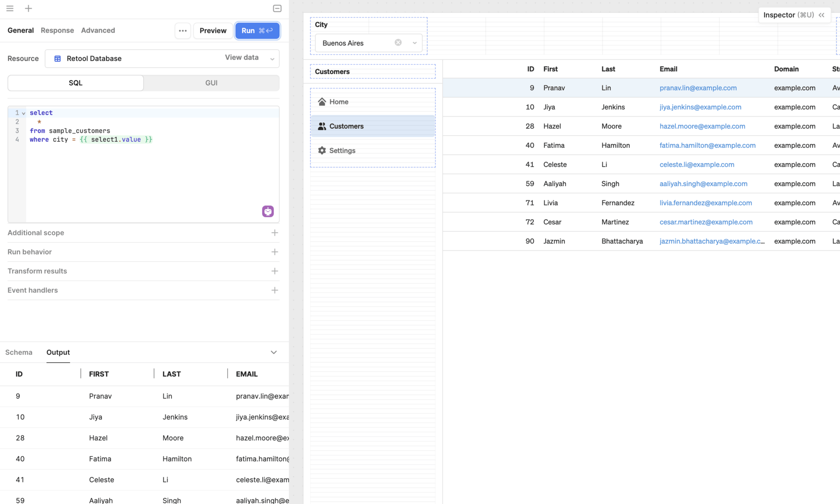Click the Preview button
This screenshot has height=504, width=840.
(213, 31)
